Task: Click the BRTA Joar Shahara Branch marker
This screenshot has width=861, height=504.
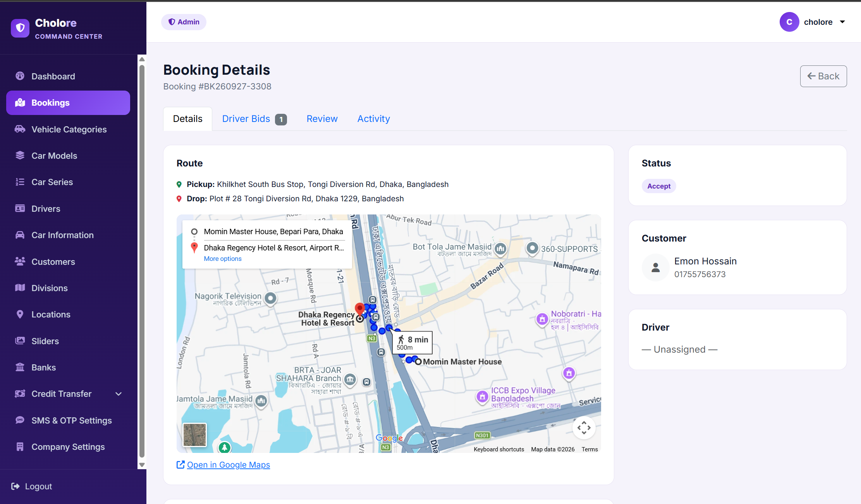Action: click(x=350, y=380)
